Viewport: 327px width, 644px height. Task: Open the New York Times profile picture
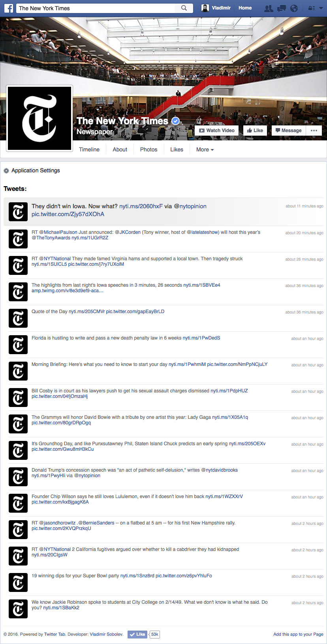[x=39, y=118]
